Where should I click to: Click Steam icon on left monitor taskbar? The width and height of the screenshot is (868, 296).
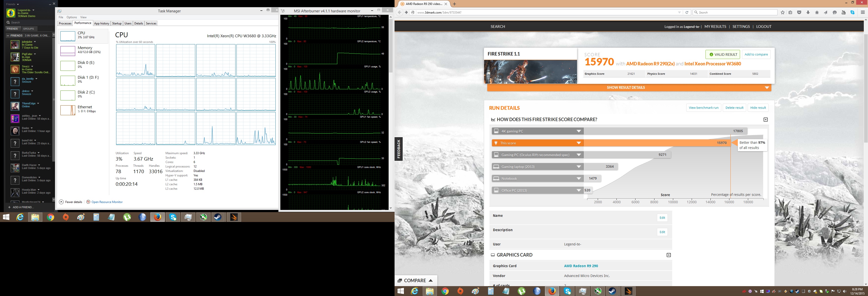(218, 218)
